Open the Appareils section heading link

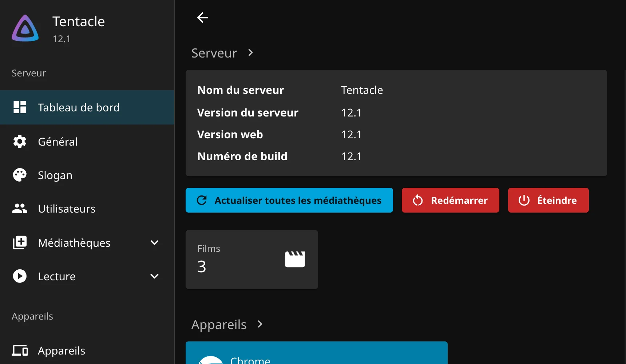[x=219, y=325]
